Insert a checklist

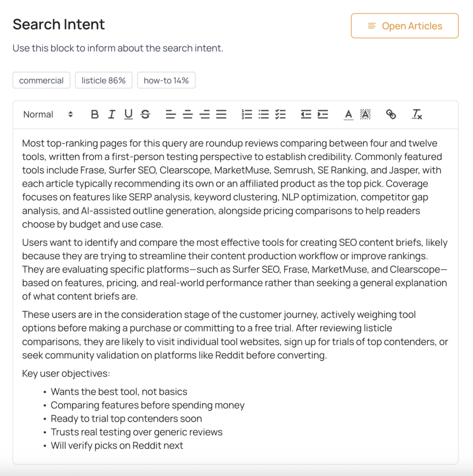click(280, 114)
